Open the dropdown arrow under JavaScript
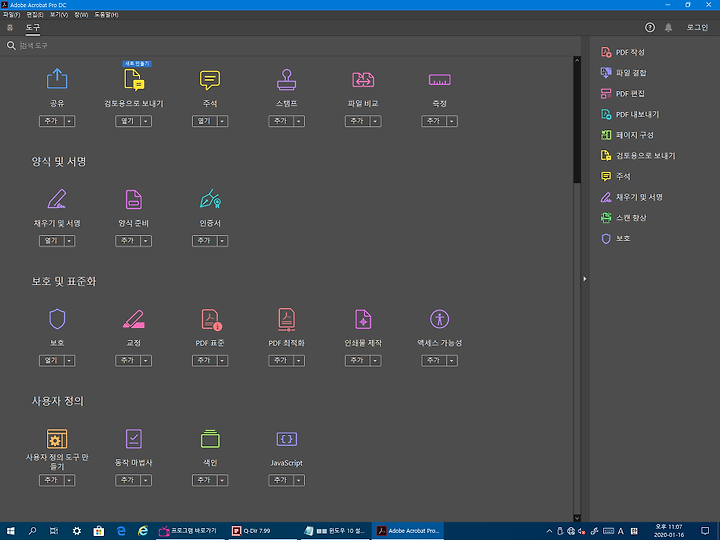 pyautogui.click(x=299, y=480)
